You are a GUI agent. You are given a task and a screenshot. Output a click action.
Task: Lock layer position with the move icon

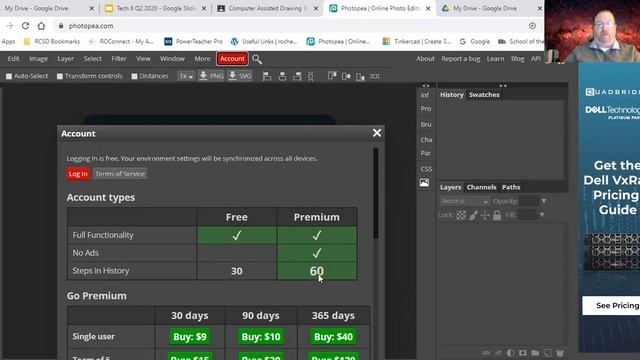(x=485, y=215)
